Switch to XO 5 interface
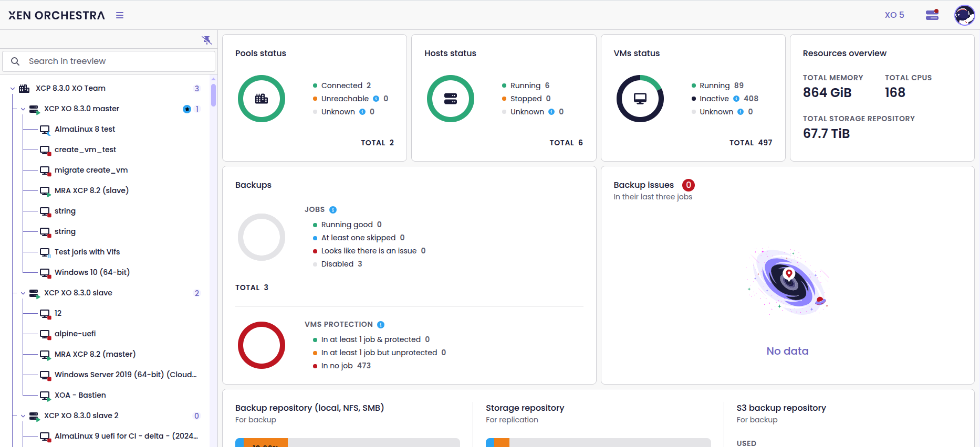980x447 pixels. (894, 15)
